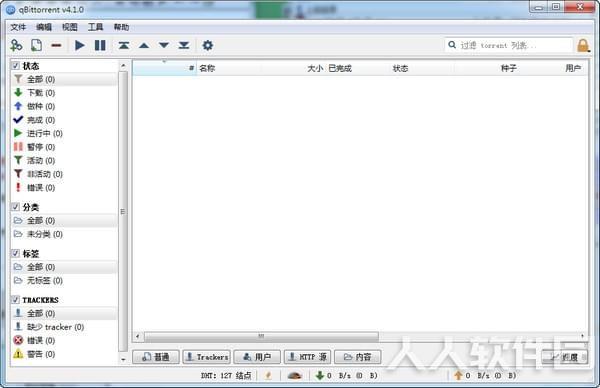This screenshot has height=388, width=600.
Task: Open options with the gear icon
Action: (x=207, y=46)
